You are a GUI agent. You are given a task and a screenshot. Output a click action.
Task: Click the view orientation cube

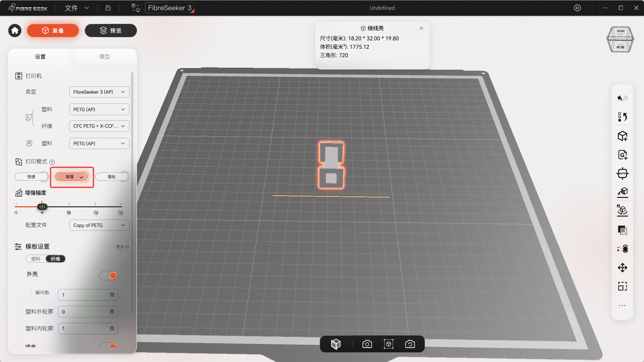pyautogui.click(x=620, y=39)
